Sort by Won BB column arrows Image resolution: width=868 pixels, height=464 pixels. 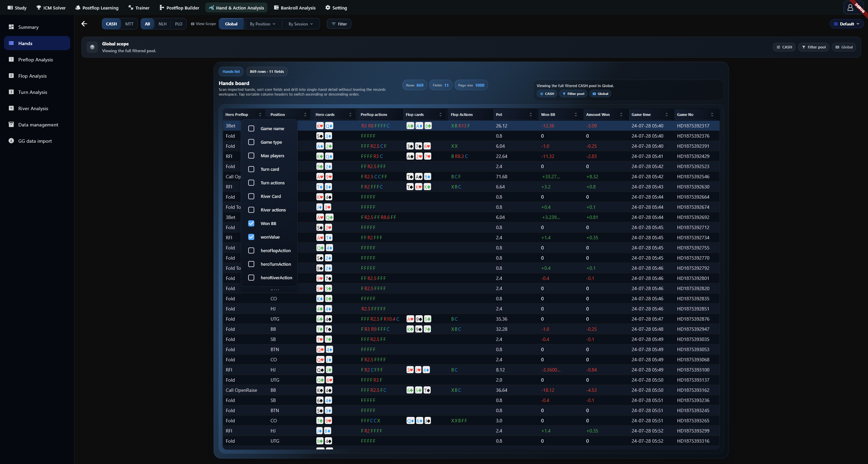pyautogui.click(x=576, y=115)
